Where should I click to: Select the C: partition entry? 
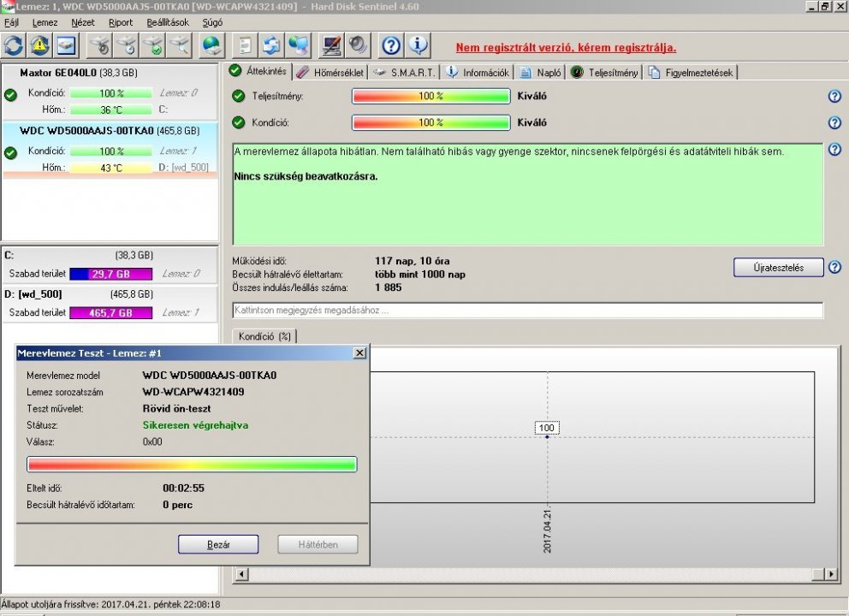[x=110, y=264]
